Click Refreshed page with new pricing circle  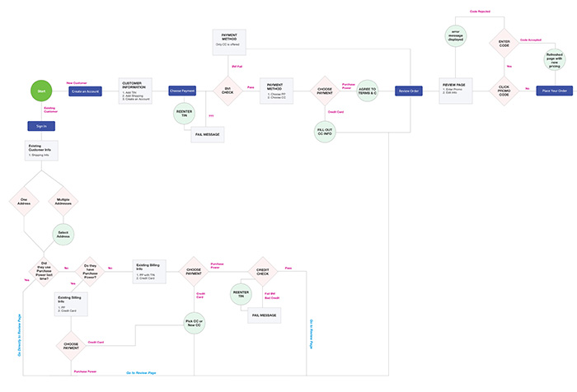pyautogui.click(x=555, y=59)
